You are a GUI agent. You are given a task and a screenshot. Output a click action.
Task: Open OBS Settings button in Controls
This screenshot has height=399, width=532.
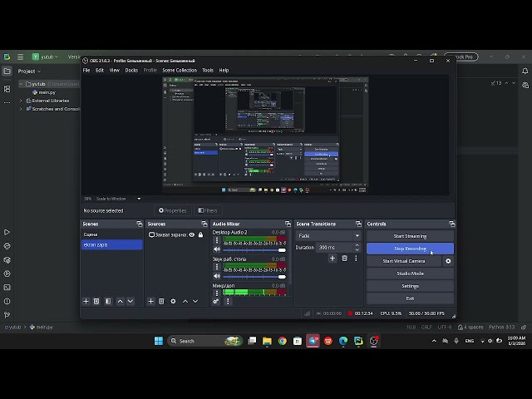(410, 286)
